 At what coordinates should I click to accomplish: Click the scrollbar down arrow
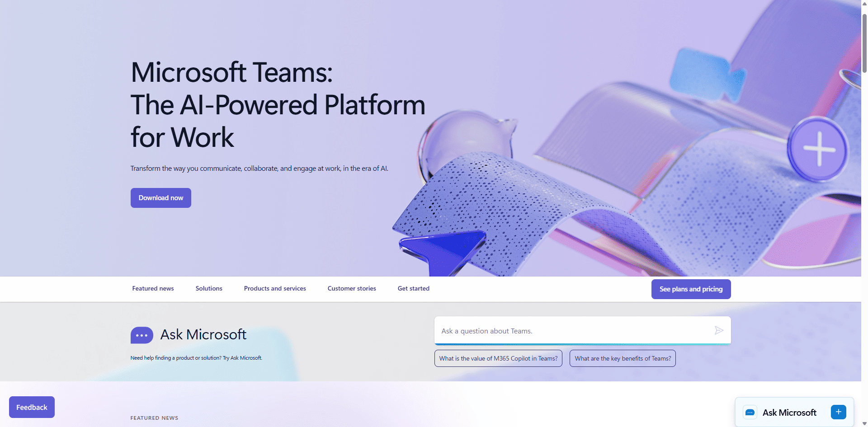point(864,423)
